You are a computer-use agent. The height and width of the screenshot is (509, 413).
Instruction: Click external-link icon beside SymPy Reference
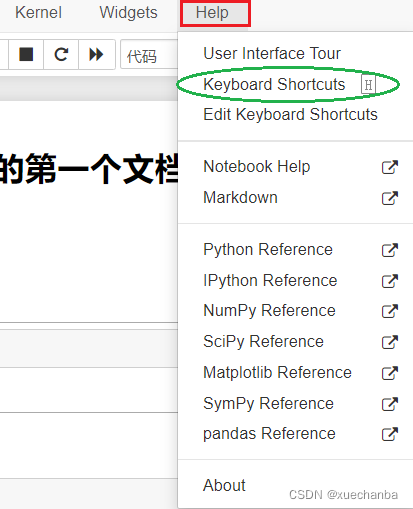[x=390, y=404]
